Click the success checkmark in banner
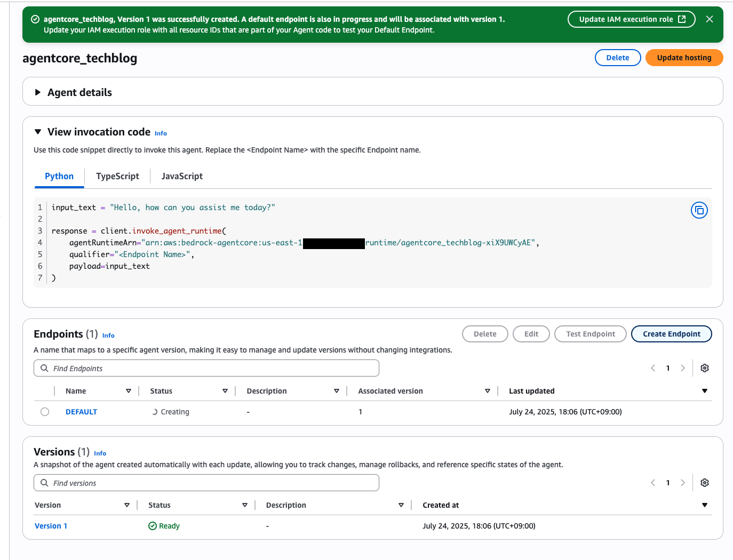Screen dimensions: 733x560 click(x=35, y=19)
